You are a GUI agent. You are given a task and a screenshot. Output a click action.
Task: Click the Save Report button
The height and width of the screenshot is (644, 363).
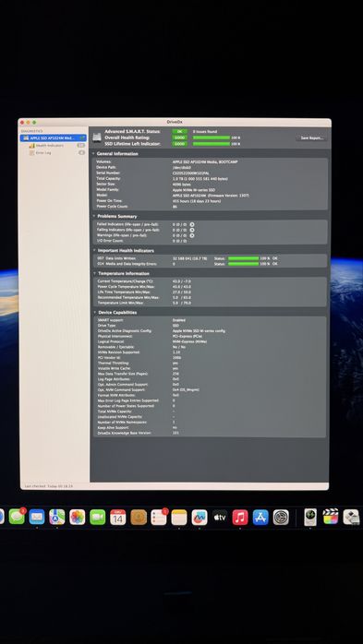[311, 138]
